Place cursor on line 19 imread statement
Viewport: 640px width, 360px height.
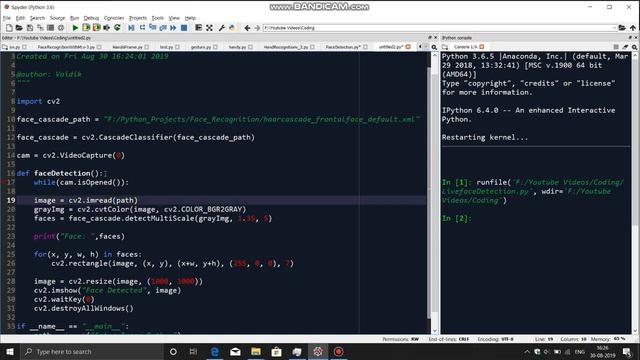[x=86, y=200]
